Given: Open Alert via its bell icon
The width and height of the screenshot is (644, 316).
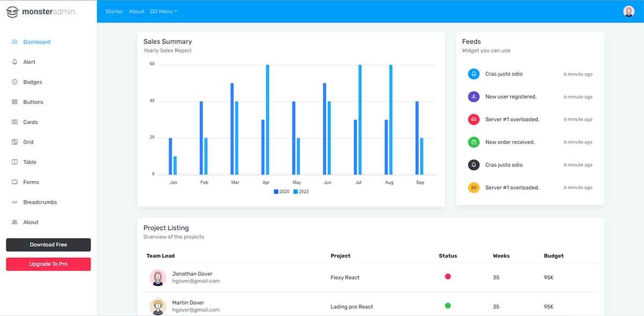Looking at the screenshot, I should 14,61.
